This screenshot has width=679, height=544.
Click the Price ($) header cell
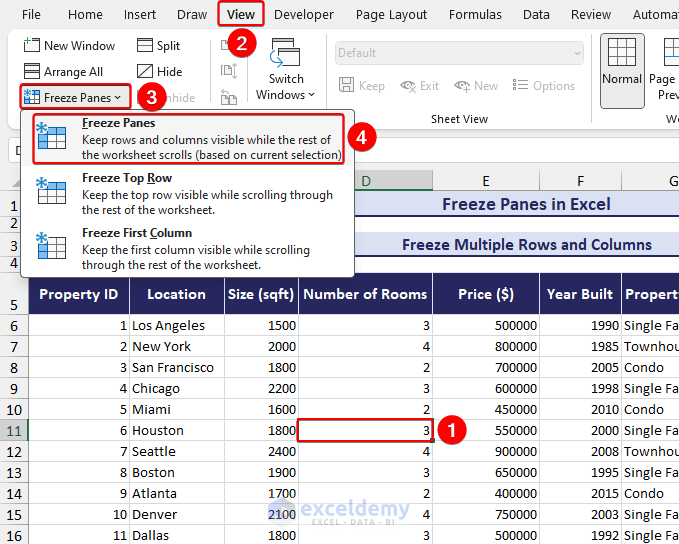pyautogui.click(x=486, y=294)
